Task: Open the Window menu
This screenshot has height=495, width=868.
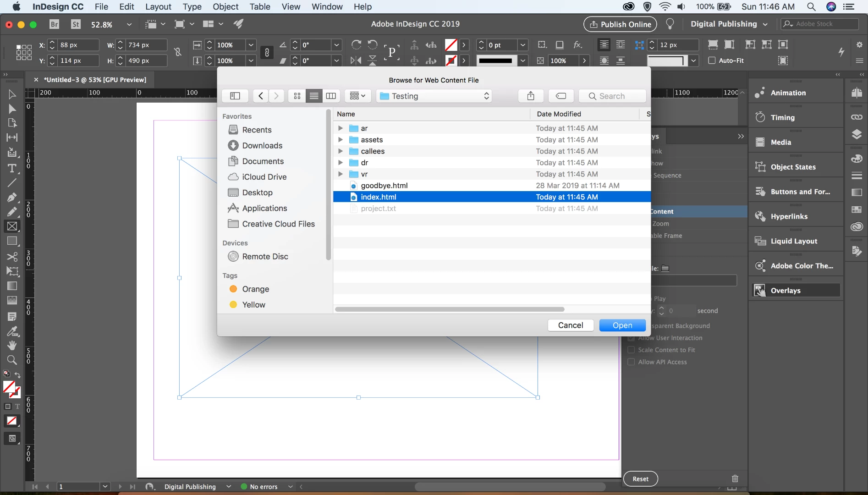Action: coord(327,6)
